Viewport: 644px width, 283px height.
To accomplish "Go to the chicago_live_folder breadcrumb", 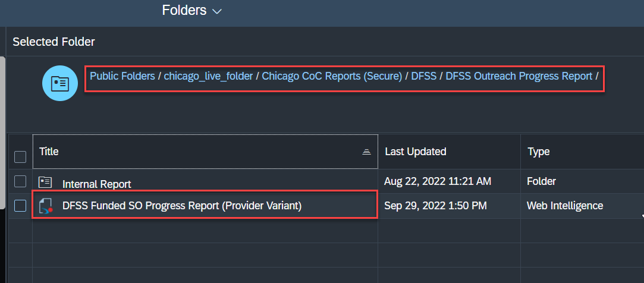I will (208, 76).
